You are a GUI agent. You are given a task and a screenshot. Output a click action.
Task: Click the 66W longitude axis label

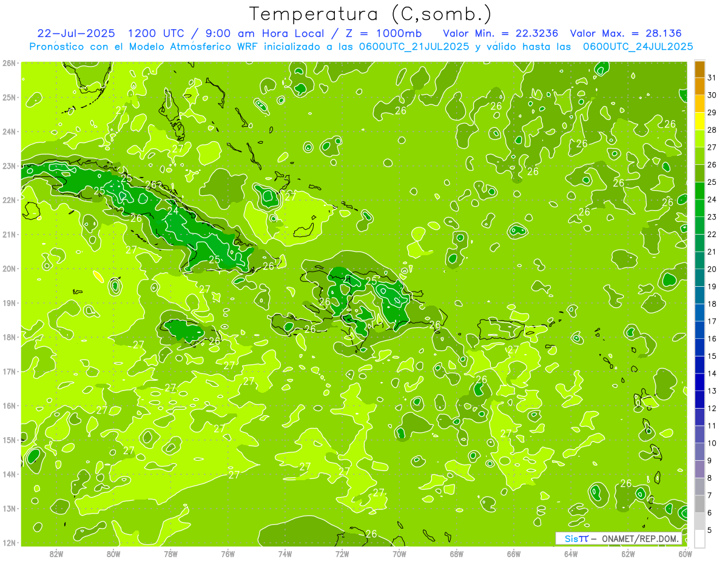pyautogui.click(x=514, y=554)
